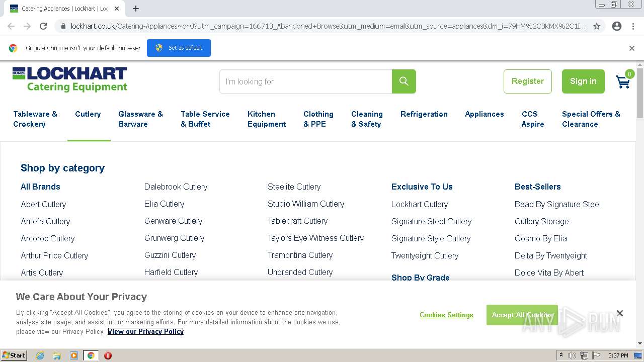The height and width of the screenshot is (362, 644).
Task: Close the Catering Appliances tab
Action: [x=117, y=9]
